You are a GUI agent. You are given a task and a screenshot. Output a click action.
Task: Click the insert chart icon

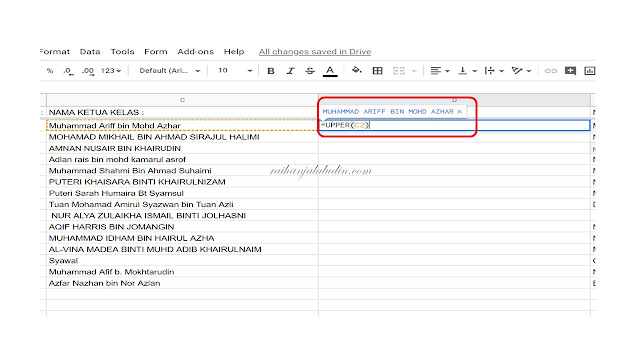pos(590,71)
